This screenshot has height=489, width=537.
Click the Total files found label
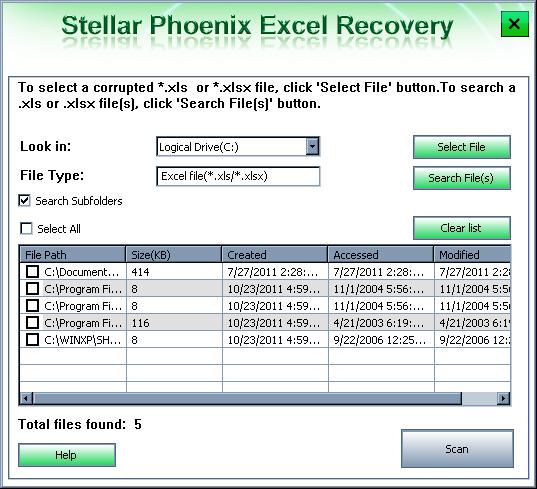pyautogui.click(x=72, y=424)
